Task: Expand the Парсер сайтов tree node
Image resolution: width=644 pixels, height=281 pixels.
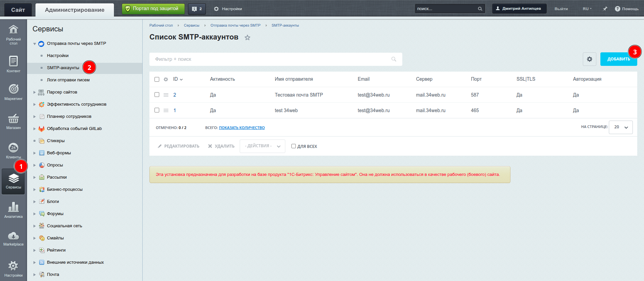Action: 34,92
